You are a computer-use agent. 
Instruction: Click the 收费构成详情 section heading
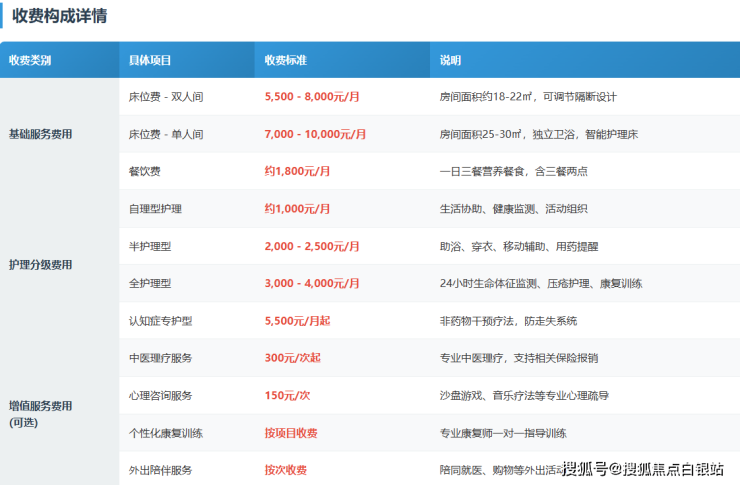(x=59, y=16)
